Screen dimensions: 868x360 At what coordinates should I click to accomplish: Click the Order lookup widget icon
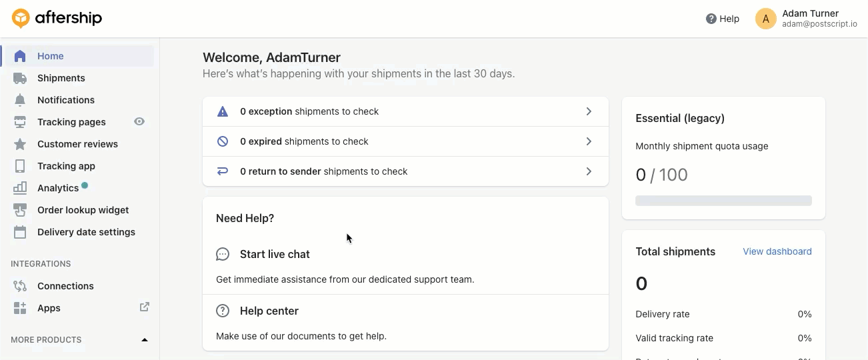tap(20, 210)
